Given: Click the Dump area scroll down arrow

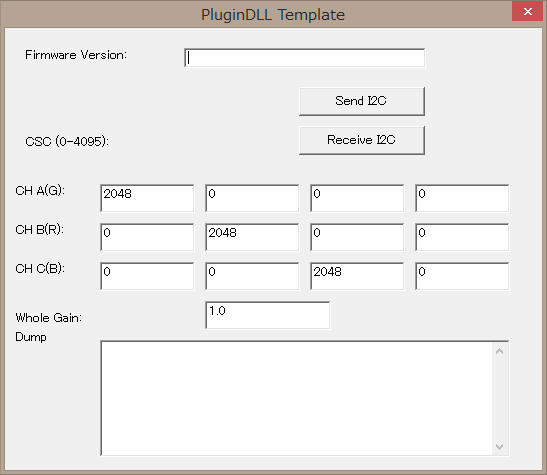Looking at the screenshot, I should tap(500, 447).
